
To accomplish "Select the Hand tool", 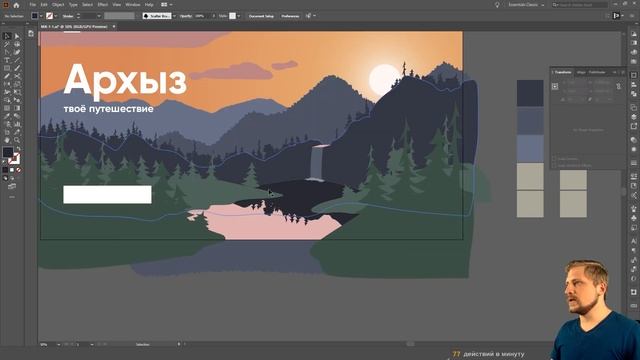I will 7,140.
